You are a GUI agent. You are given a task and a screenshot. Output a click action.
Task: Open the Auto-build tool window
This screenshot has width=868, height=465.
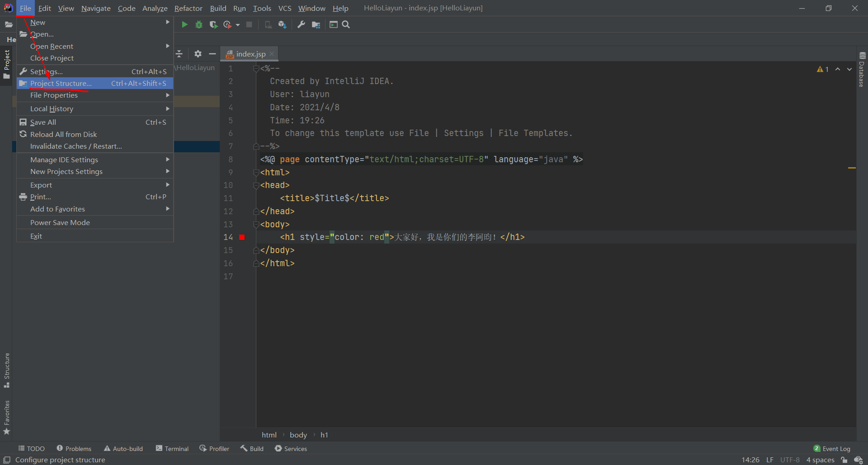point(123,449)
